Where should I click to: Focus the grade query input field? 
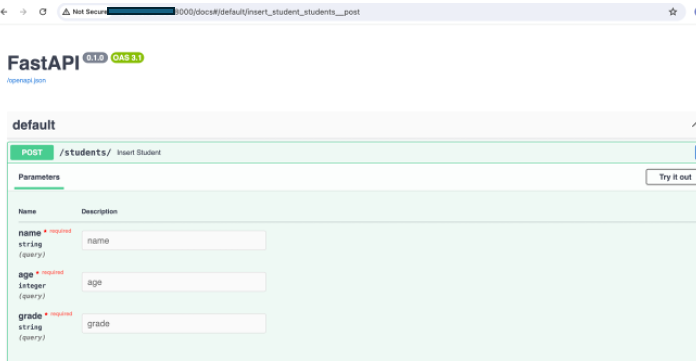174,324
